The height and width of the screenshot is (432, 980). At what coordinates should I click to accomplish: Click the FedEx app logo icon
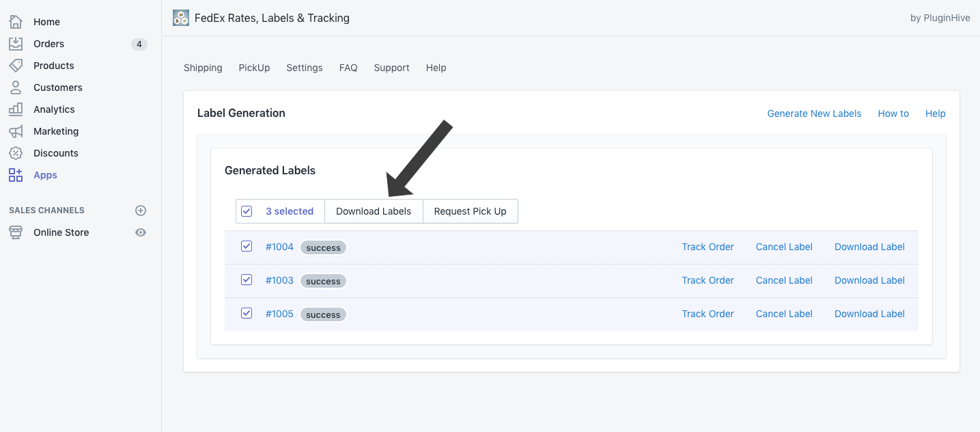(181, 18)
